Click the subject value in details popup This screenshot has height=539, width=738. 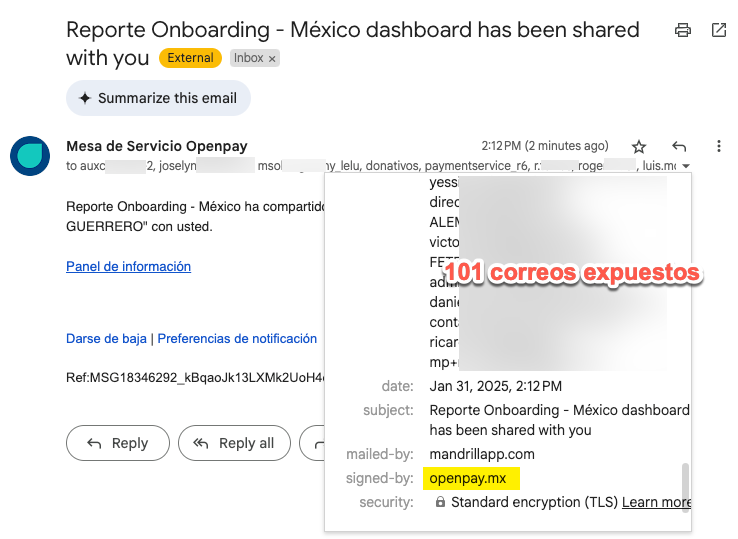[560, 420]
